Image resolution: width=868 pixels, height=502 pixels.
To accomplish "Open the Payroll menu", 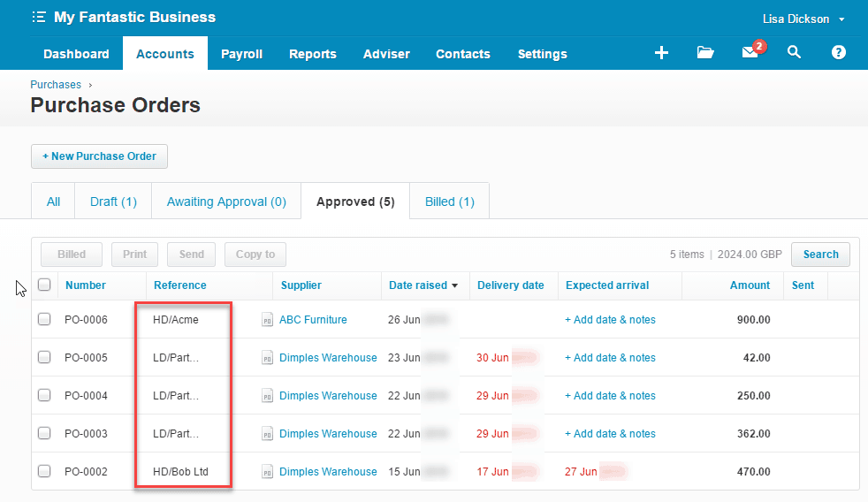I will [x=241, y=54].
